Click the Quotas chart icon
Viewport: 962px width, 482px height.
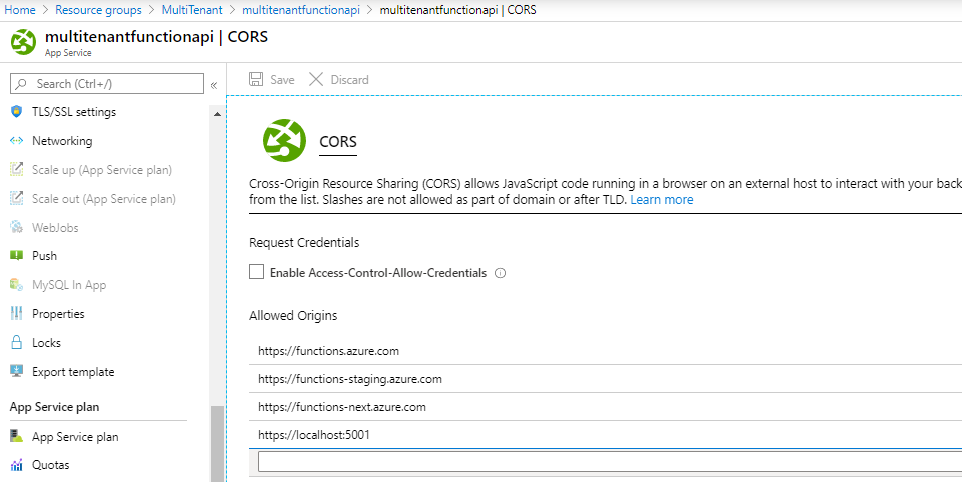(17, 465)
